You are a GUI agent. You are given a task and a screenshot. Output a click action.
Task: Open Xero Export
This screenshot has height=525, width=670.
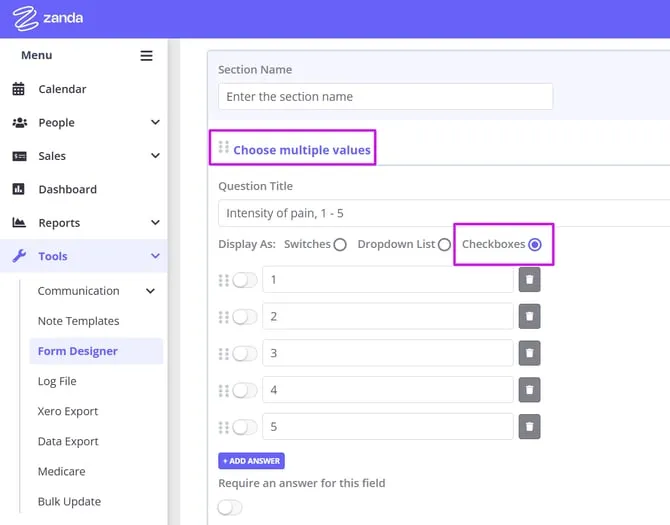(x=68, y=411)
